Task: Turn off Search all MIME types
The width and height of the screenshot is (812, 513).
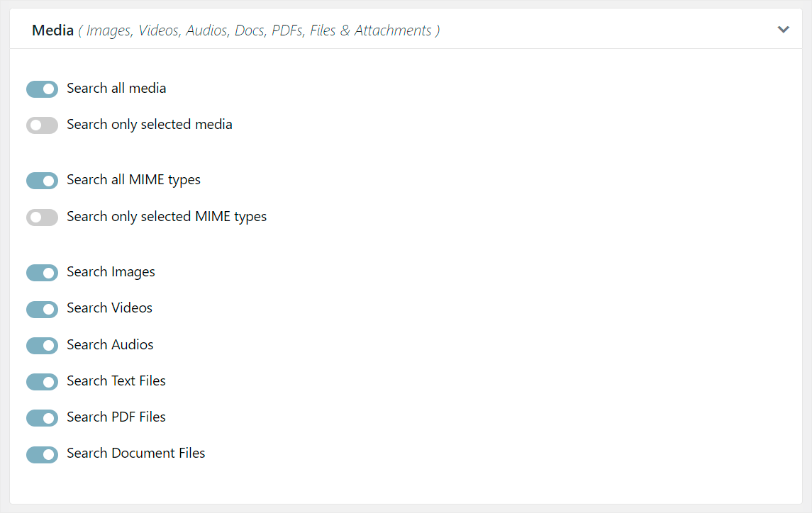Action: [x=42, y=181]
